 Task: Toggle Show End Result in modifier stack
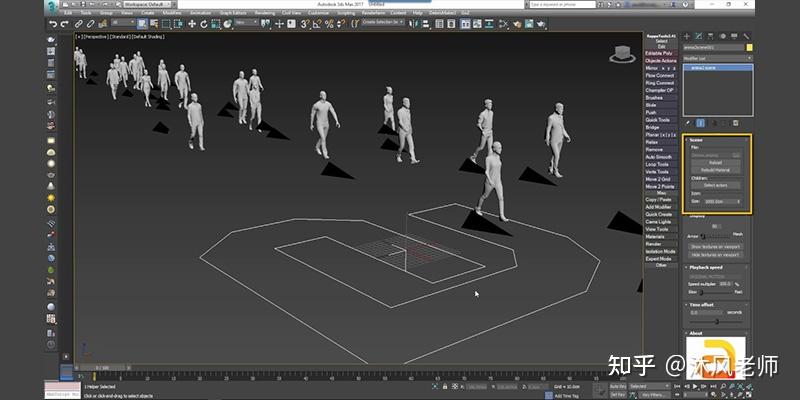pyautogui.click(x=701, y=123)
